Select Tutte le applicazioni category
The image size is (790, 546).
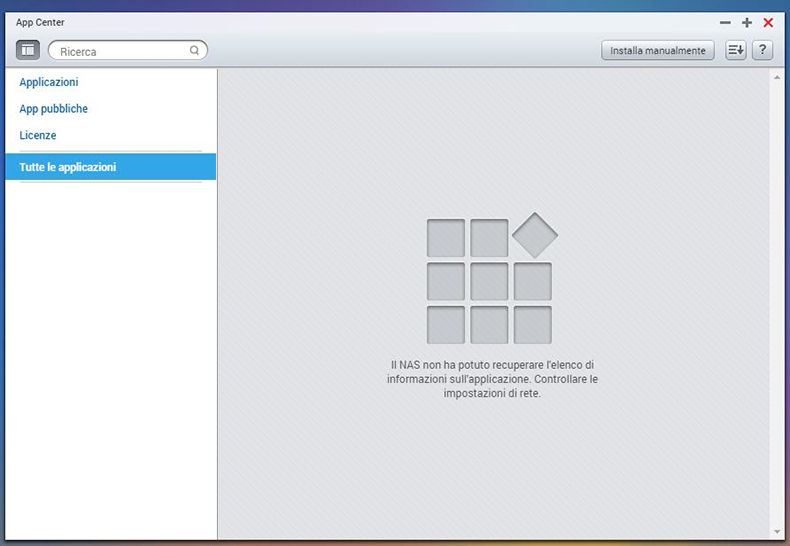click(68, 167)
